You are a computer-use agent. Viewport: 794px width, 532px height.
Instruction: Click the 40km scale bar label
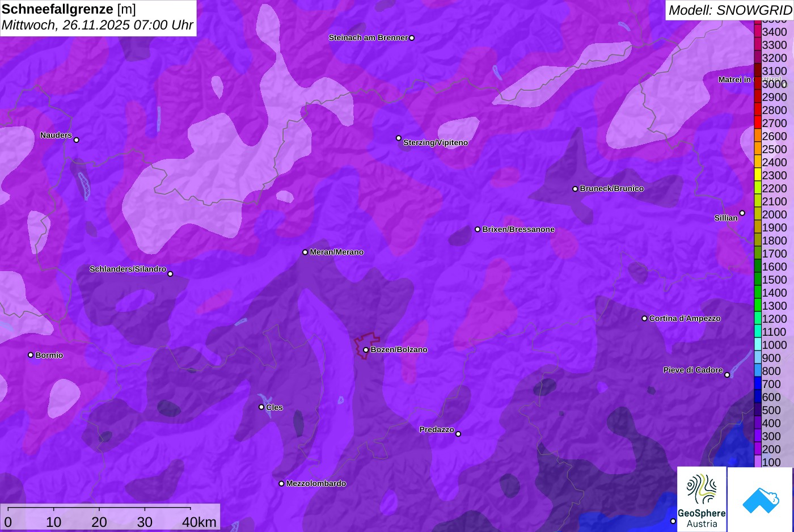point(199,522)
